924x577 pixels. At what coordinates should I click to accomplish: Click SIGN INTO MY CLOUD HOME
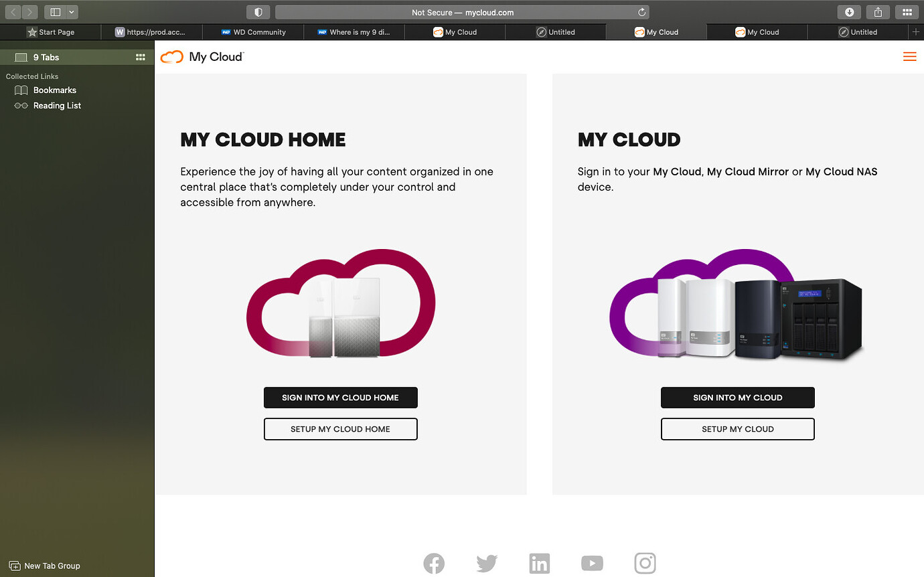click(340, 397)
